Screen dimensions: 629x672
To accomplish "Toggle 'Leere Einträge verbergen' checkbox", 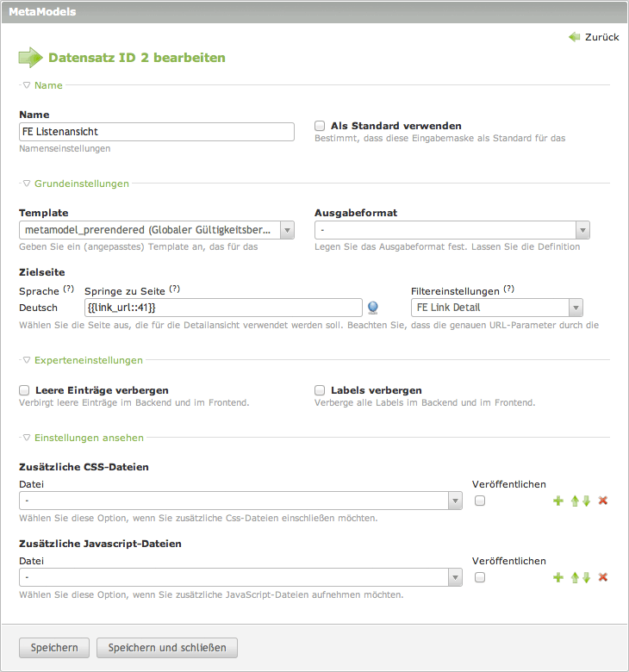I will pyautogui.click(x=24, y=390).
